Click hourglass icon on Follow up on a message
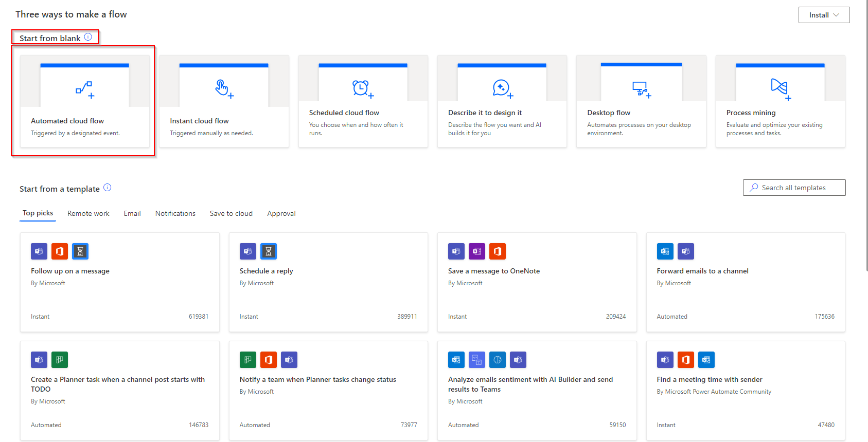The height and width of the screenshot is (442, 868). click(80, 251)
